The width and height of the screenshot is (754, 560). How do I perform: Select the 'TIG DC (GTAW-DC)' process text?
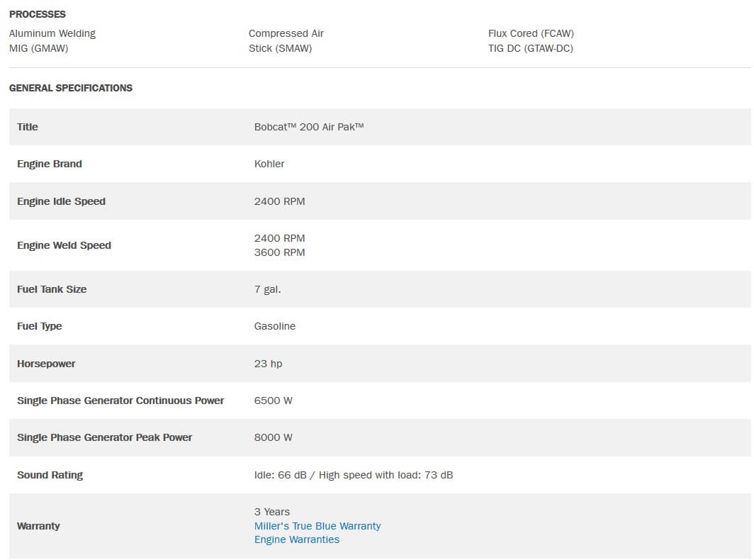[530, 48]
